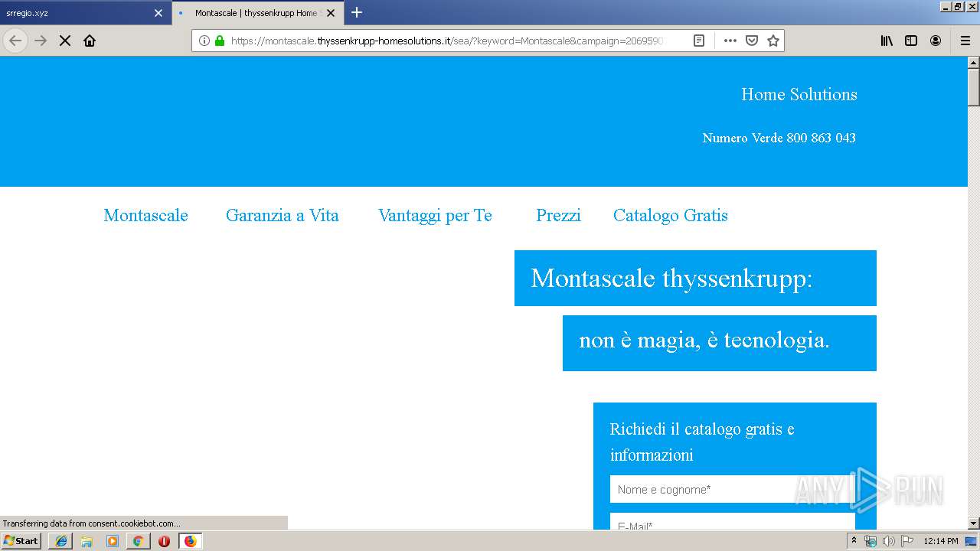Screen dimensions: 980x551
Task: Click the 12:14 PM clock
Action: pos(941,541)
